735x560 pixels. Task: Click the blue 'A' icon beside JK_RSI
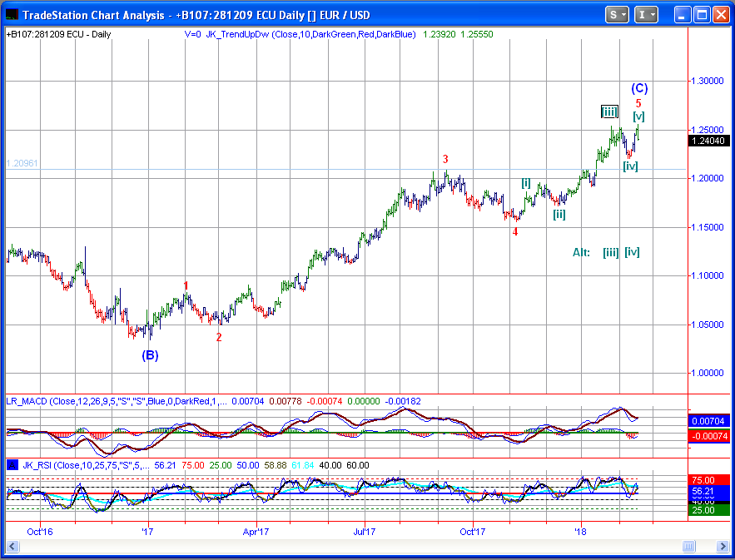tap(12, 465)
